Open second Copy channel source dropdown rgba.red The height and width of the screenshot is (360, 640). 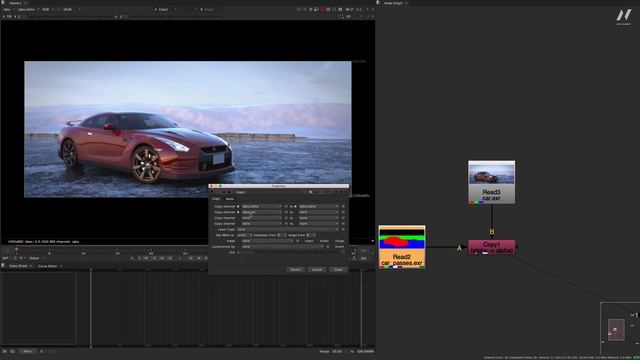point(261,212)
